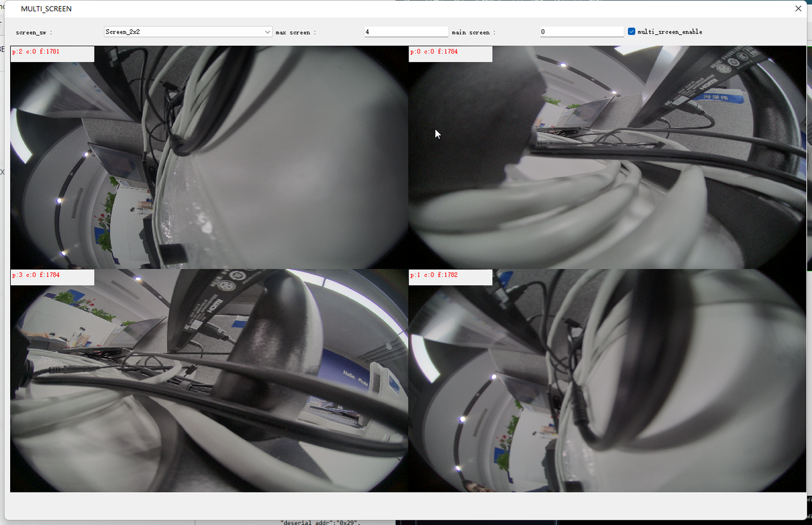Click the 'max screen :' label

(296, 32)
